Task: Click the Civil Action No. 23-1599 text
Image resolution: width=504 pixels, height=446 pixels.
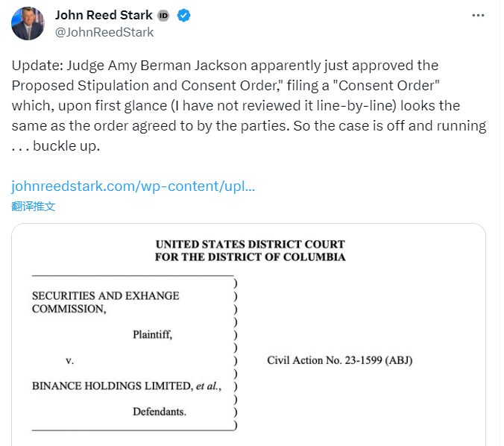Action: [x=339, y=360]
